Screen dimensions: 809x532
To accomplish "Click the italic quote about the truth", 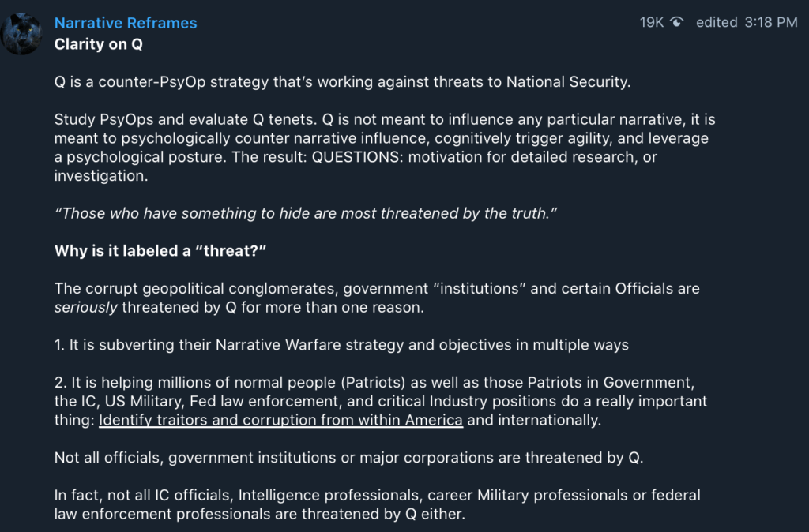I will tap(305, 213).
